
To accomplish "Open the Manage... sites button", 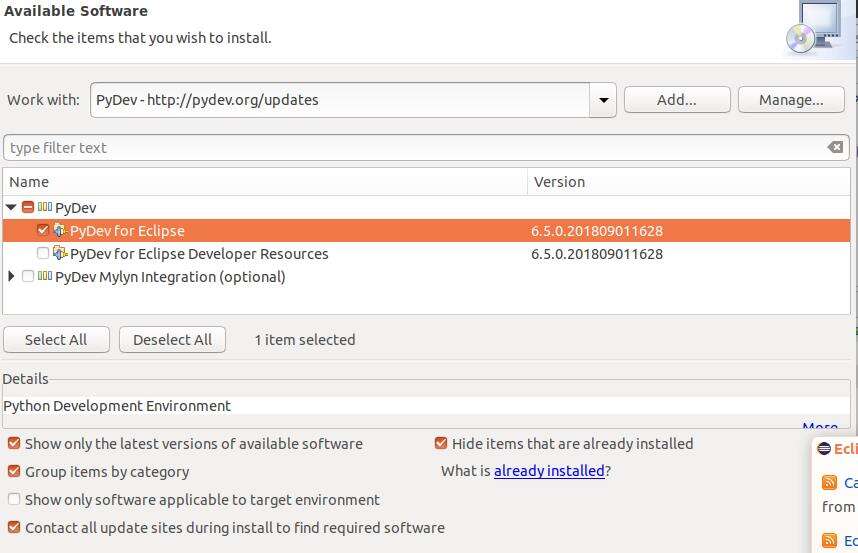I will [791, 100].
